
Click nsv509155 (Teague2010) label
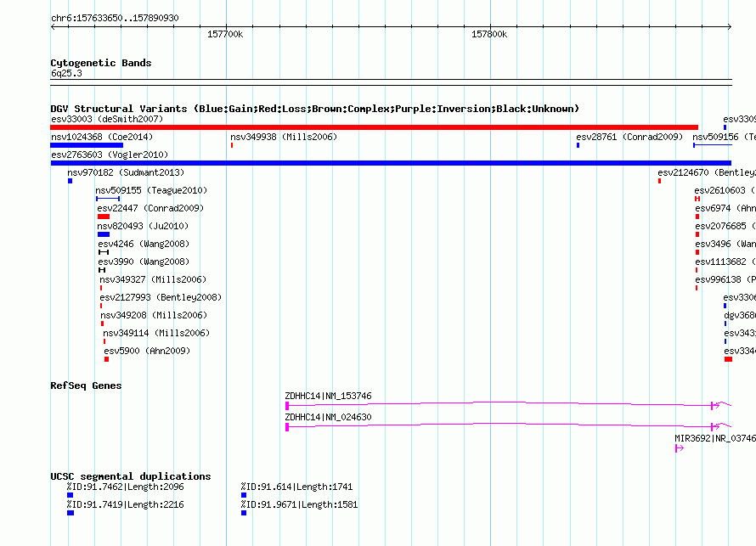point(151,190)
